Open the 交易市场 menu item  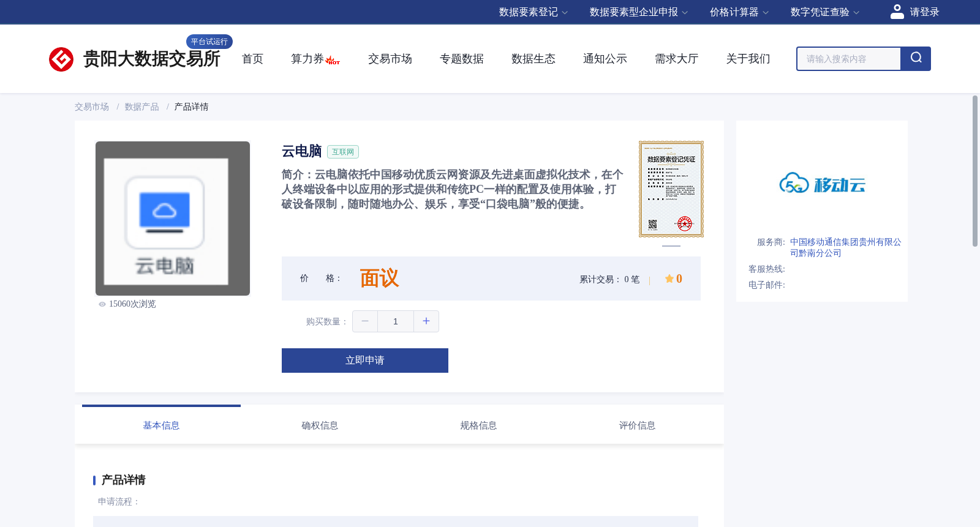click(390, 59)
